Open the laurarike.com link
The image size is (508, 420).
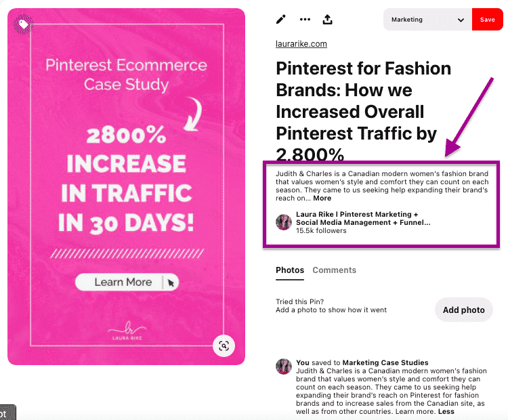(x=301, y=44)
